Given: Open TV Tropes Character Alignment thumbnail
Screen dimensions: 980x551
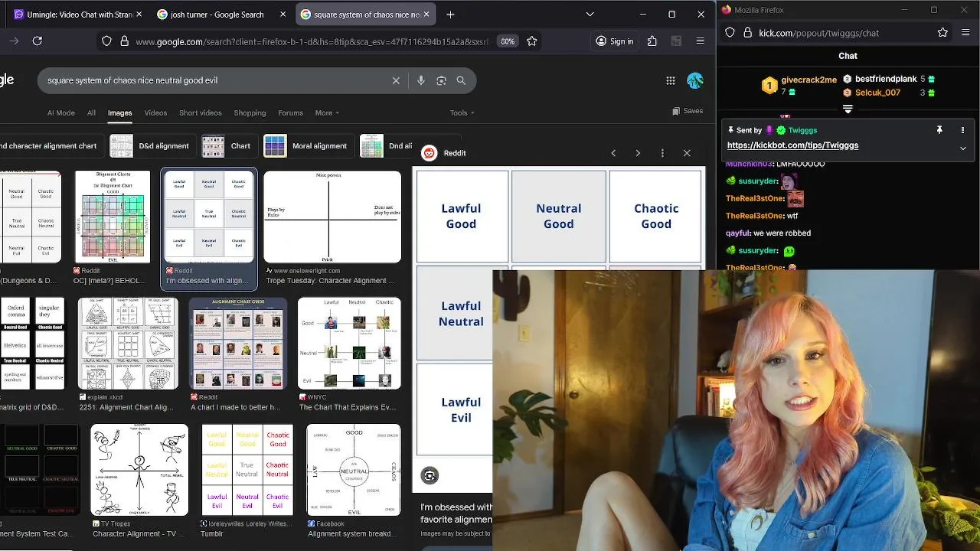Looking at the screenshot, I should [x=139, y=470].
